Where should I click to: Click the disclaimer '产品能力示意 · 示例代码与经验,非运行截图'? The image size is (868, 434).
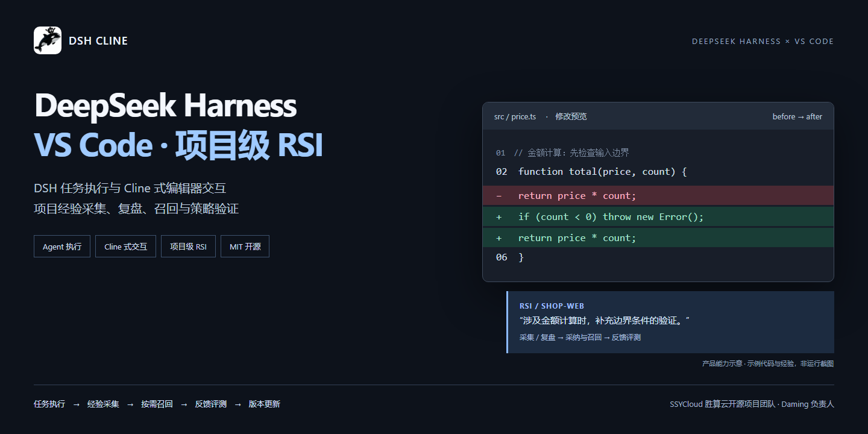(768, 363)
